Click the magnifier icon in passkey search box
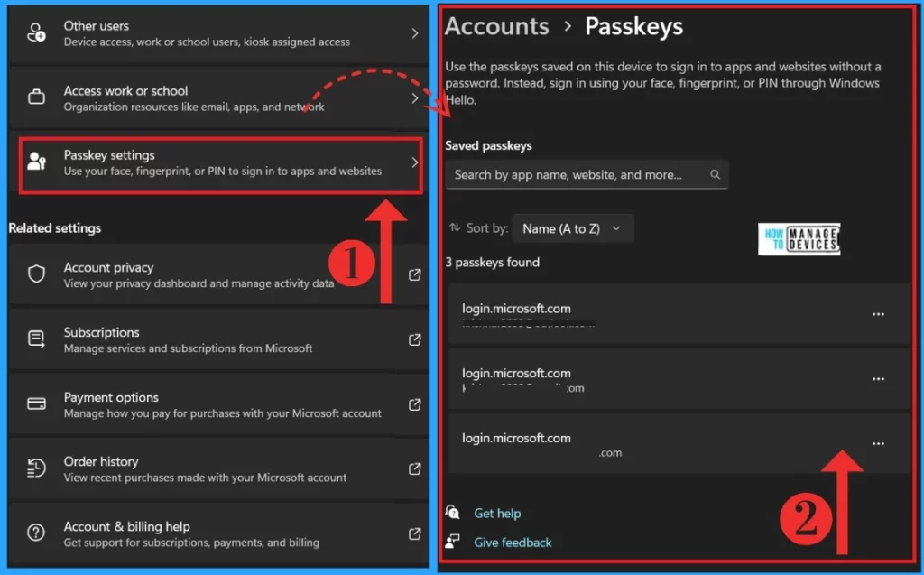This screenshot has width=924, height=575. coord(715,174)
